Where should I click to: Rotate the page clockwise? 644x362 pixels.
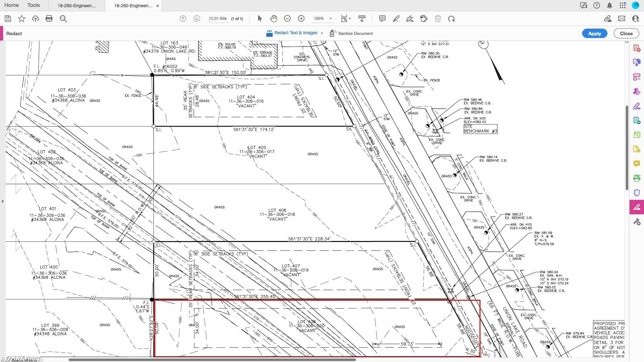(x=452, y=19)
